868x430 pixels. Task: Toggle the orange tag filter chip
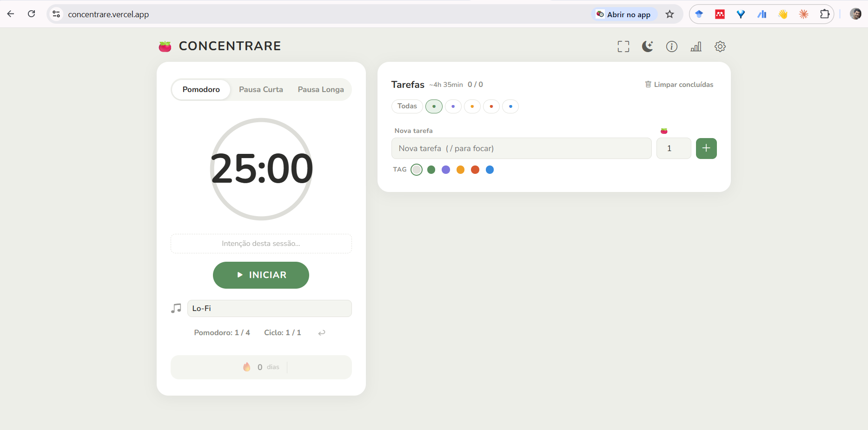tap(472, 106)
